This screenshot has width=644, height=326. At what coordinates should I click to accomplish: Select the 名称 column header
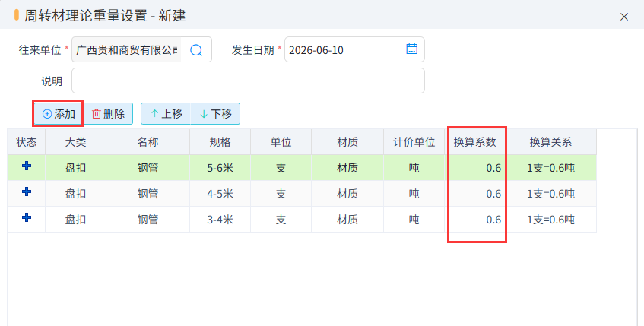pos(148,142)
